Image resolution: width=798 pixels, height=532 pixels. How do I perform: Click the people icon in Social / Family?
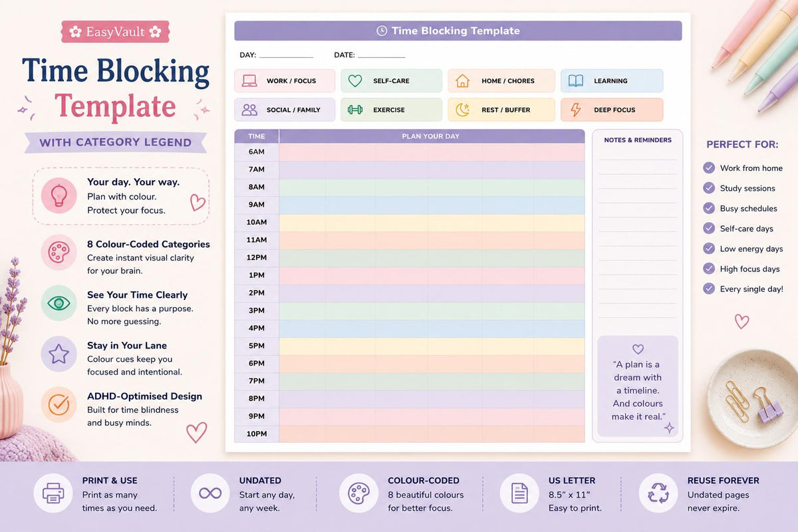249,110
